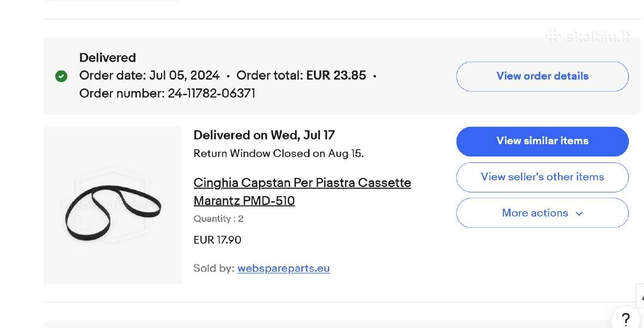Click the View similar items button
644x328 pixels.
[542, 141]
